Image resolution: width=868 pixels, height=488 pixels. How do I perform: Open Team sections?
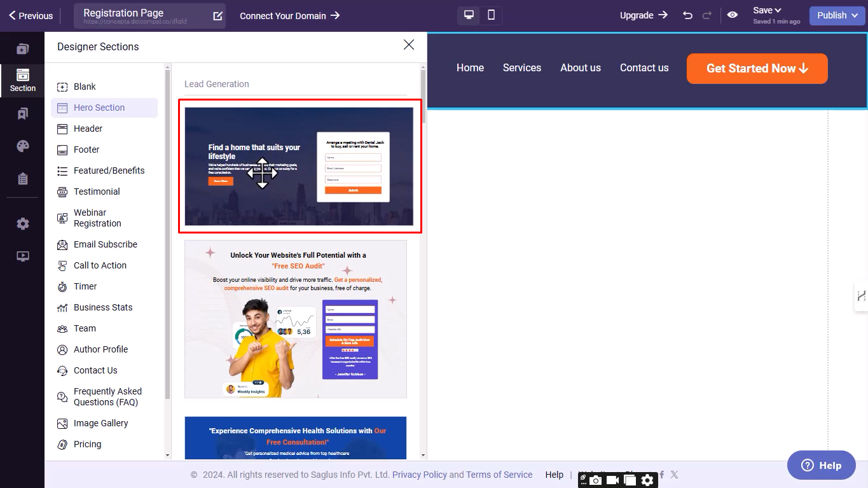coord(104,328)
